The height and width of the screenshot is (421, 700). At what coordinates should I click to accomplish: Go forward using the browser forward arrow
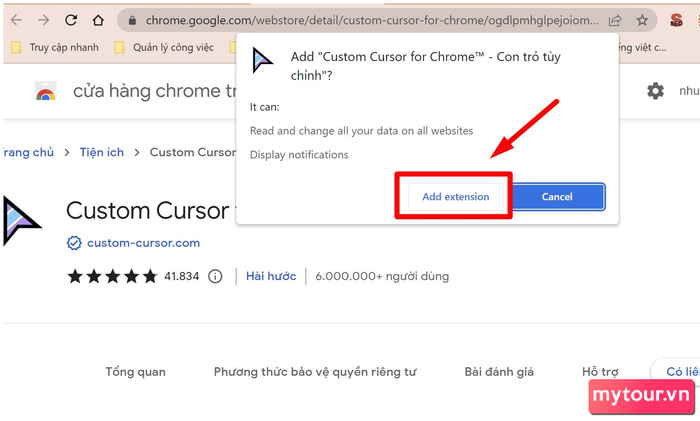43,20
